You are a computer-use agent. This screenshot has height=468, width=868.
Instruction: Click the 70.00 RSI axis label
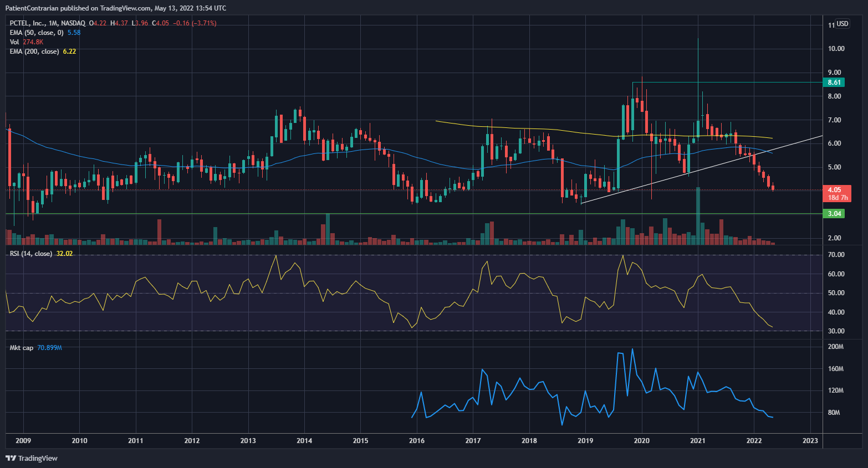tap(836, 255)
